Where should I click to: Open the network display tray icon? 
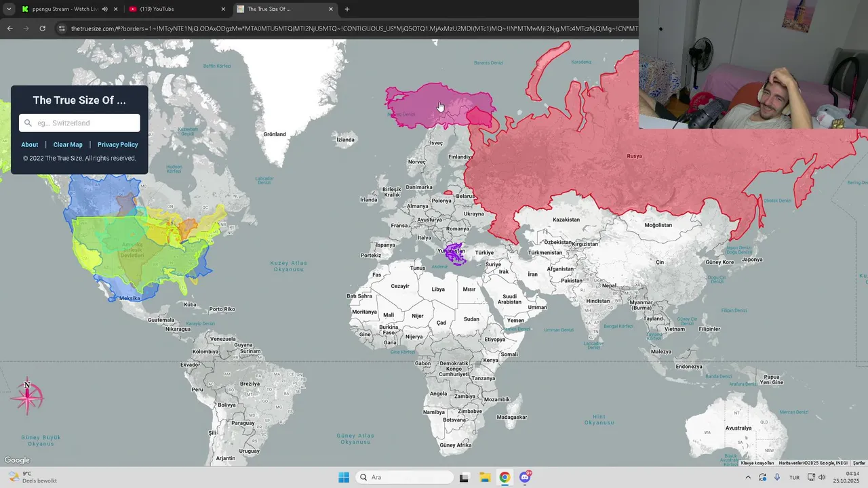pos(811,477)
